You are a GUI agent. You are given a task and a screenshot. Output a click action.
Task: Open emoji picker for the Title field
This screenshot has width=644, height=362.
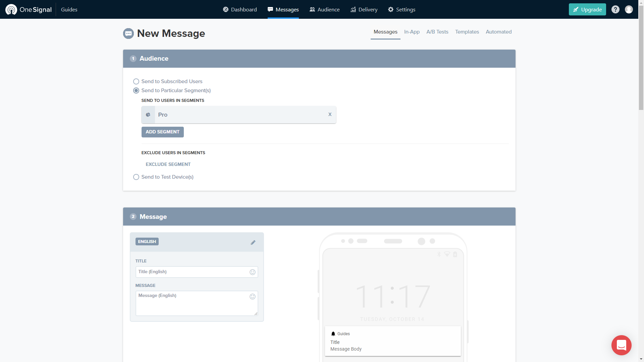click(253, 272)
